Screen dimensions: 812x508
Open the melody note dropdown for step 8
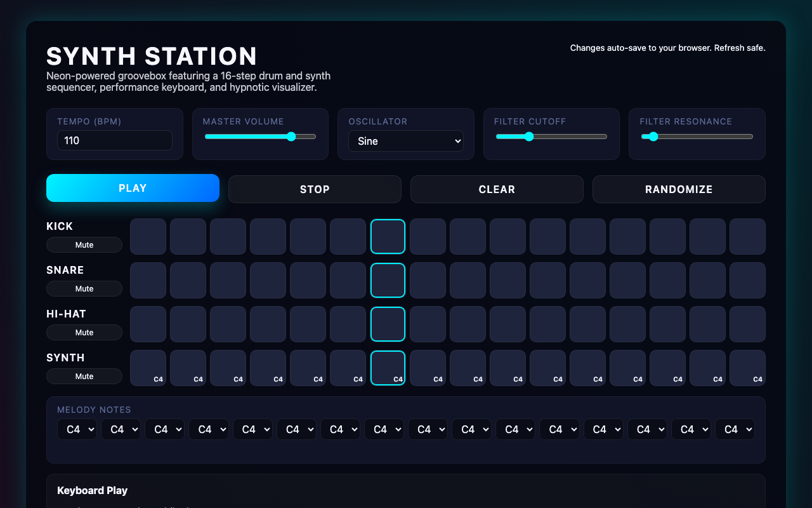[384, 429]
